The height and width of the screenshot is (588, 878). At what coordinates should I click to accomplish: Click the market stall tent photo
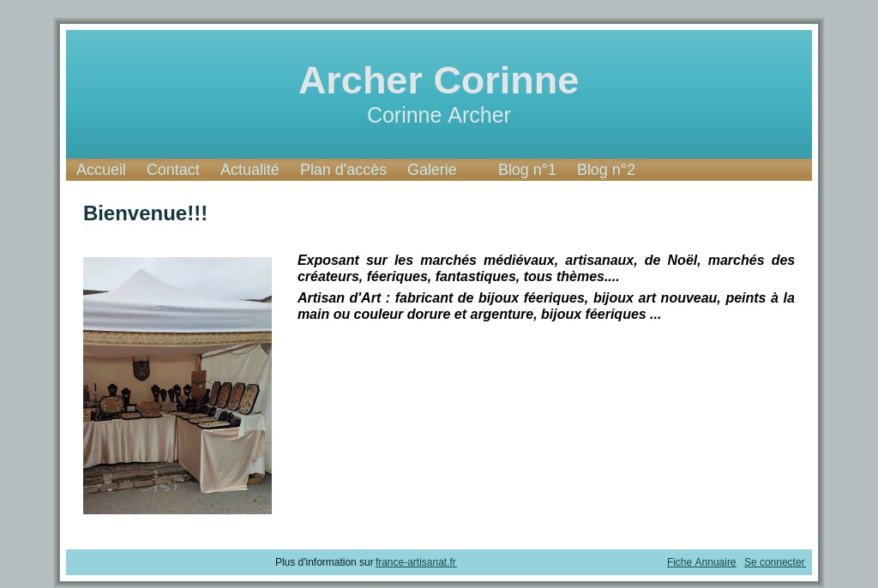(x=177, y=386)
